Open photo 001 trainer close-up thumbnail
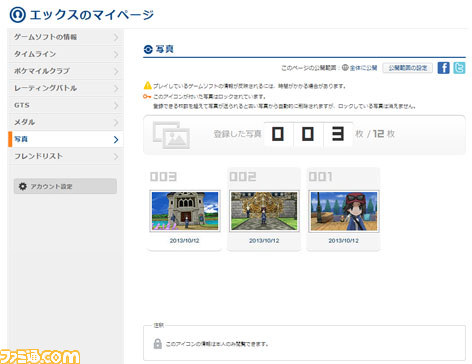Viewport: 472px width, 364px height. pos(344,211)
